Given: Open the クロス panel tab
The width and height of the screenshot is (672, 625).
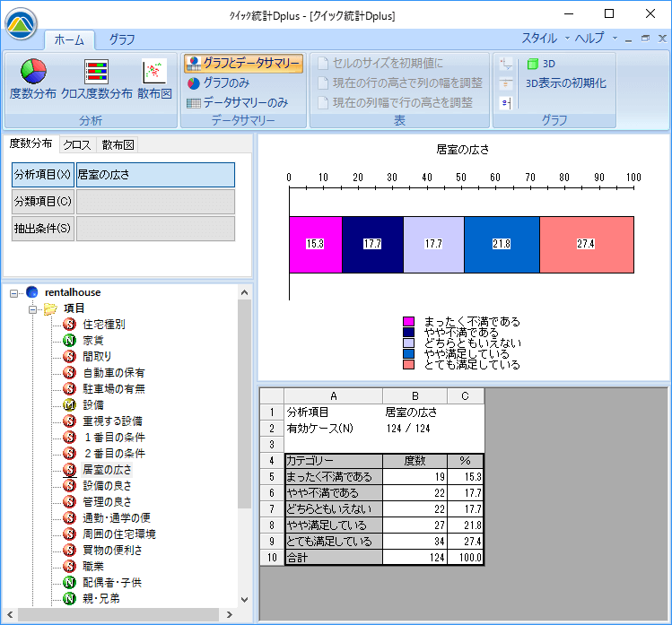Looking at the screenshot, I should coord(77,144).
